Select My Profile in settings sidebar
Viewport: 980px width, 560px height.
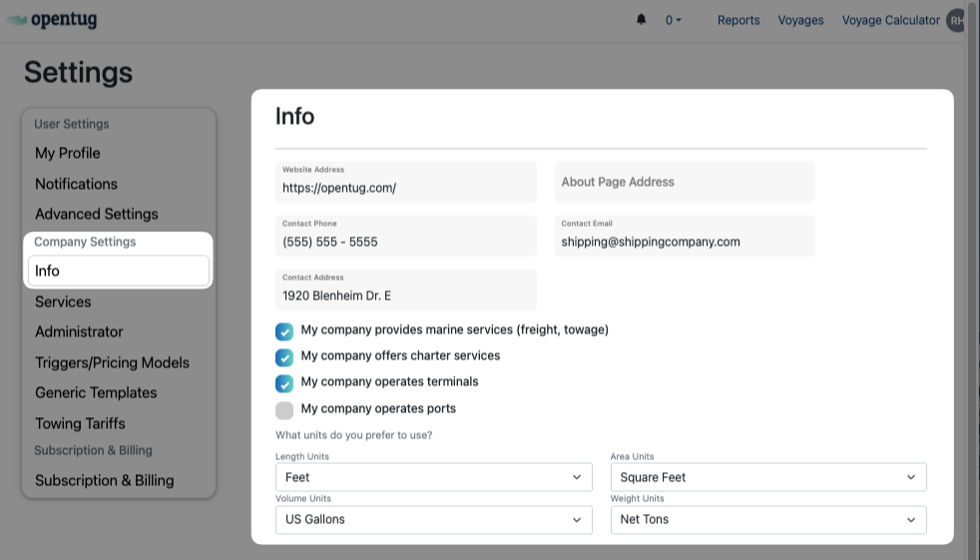click(68, 153)
